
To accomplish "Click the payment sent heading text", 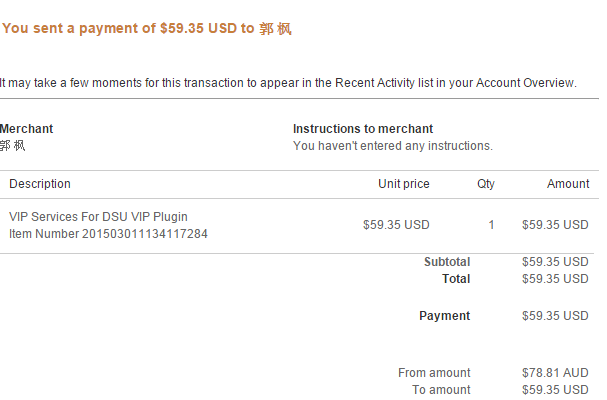I will pos(147,29).
